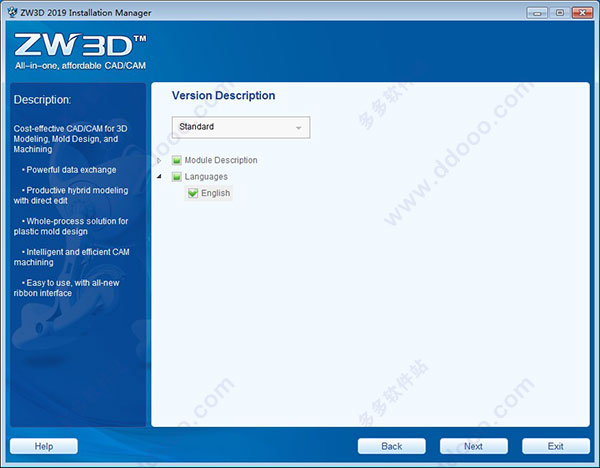This screenshot has width=600, height=468.
Task: Click 'Cost-effective CAD/CAM' description text
Action: [x=71, y=139]
